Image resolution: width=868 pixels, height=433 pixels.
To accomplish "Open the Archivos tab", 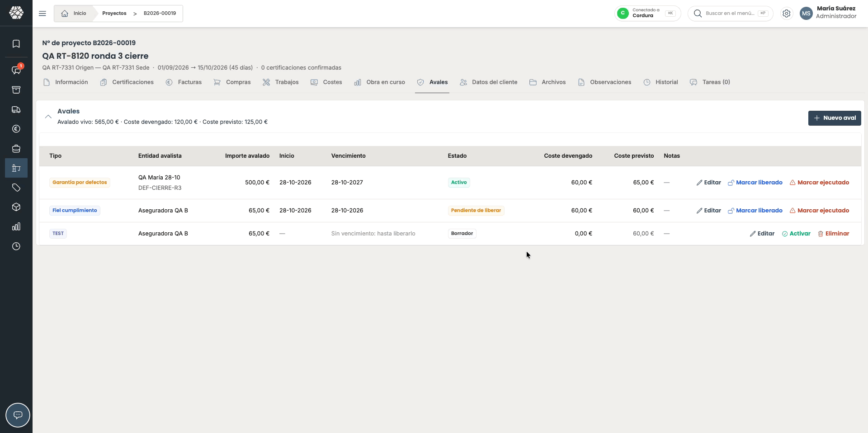I will [547, 82].
